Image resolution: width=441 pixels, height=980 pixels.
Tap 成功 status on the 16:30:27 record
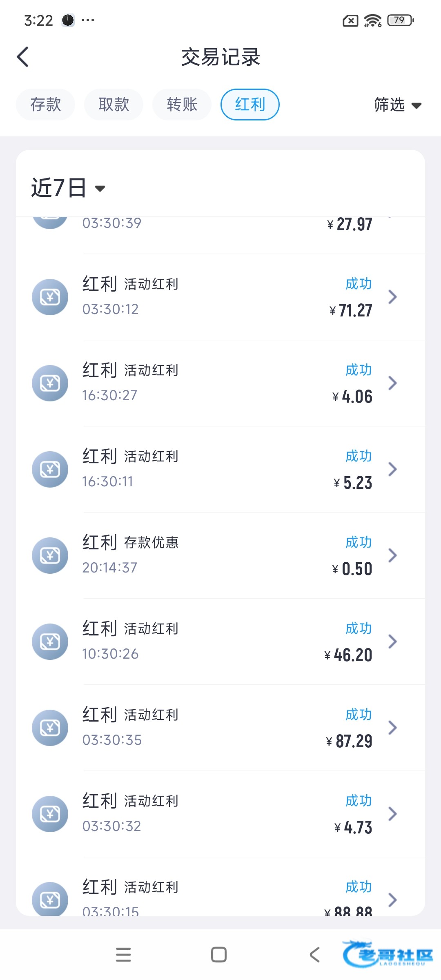tap(358, 370)
